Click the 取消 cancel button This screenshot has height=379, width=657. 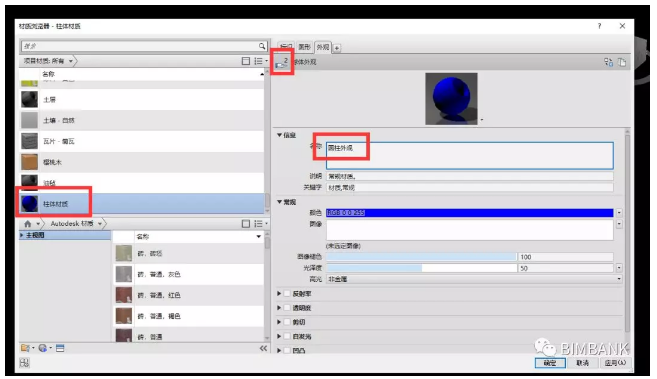[583, 363]
